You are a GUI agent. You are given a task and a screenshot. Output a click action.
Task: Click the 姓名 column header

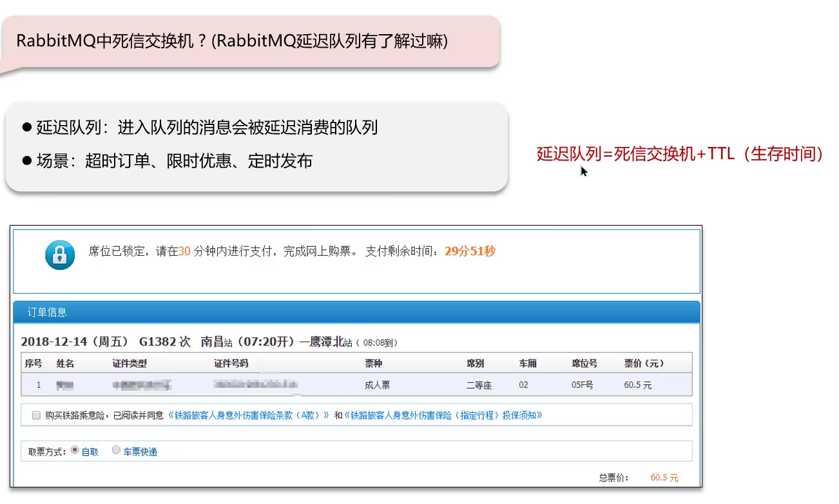pos(65,363)
